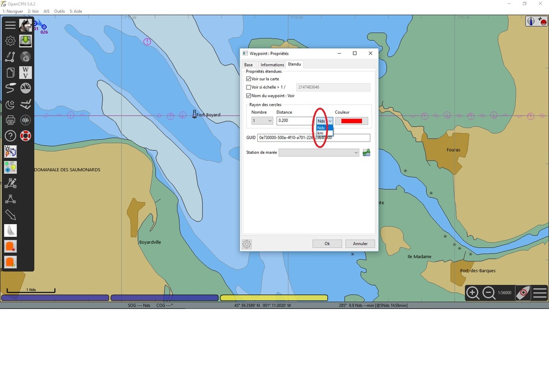Image resolution: width=549 pixels, height=392 pixels.
Task: Change color scheme with moon icon
Action: 10,104
